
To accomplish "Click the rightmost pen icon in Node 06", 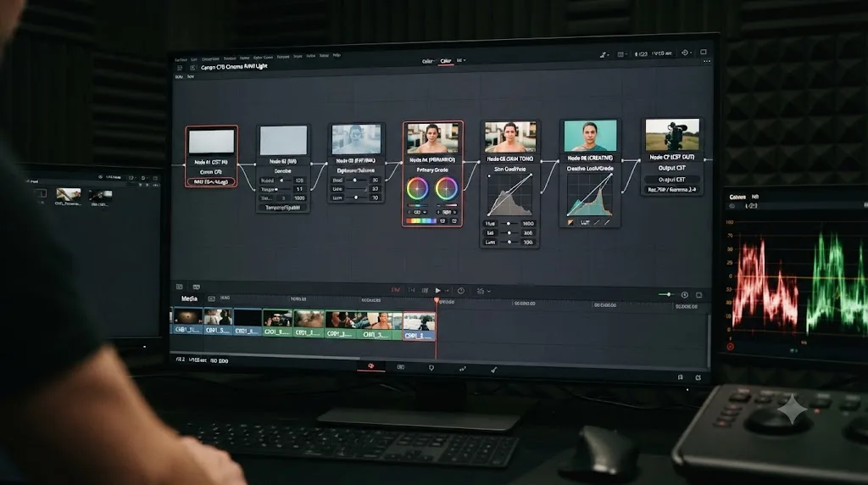I will click(x=607, y=222).
